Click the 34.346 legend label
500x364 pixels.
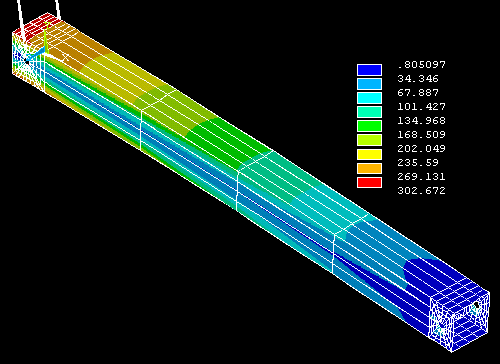click(x=418, y=79)
